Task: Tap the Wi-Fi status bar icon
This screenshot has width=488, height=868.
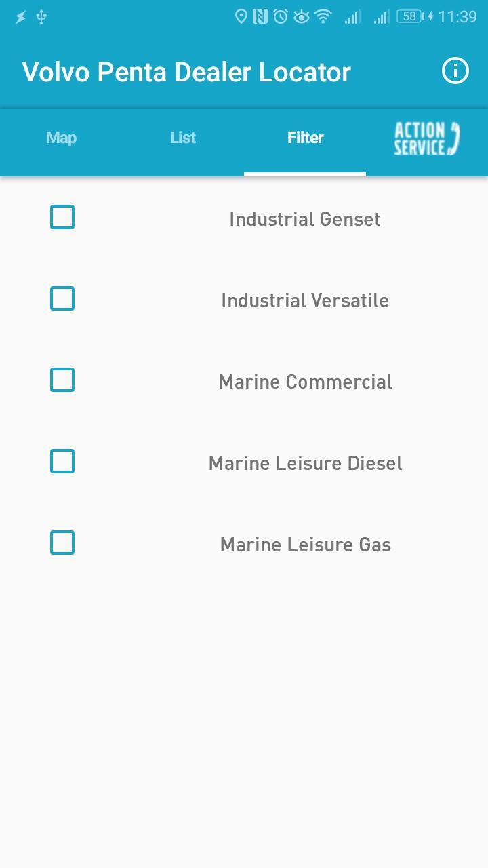Action: point(323,17)
